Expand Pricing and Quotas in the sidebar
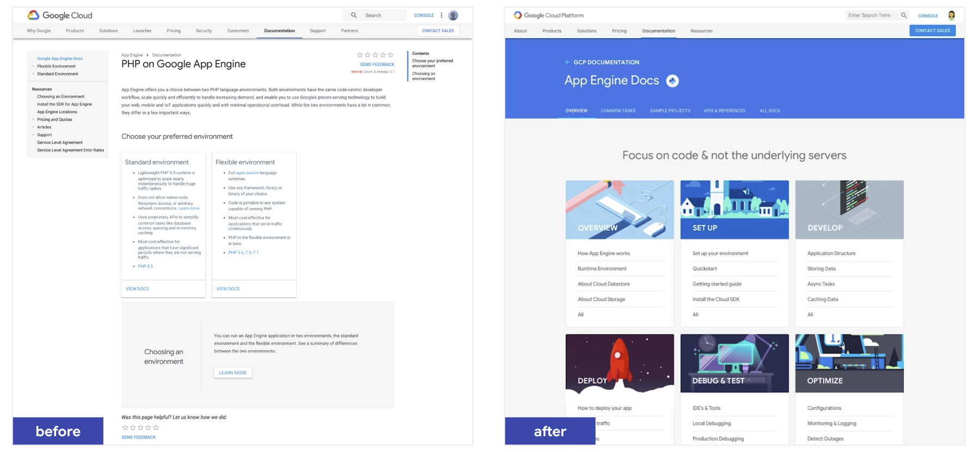 pos(33,120)
